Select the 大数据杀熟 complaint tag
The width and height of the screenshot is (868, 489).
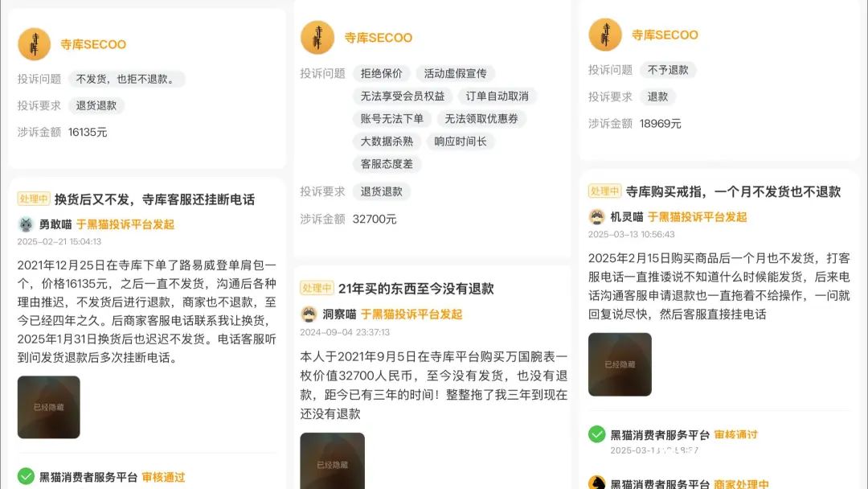pos(387,142)
